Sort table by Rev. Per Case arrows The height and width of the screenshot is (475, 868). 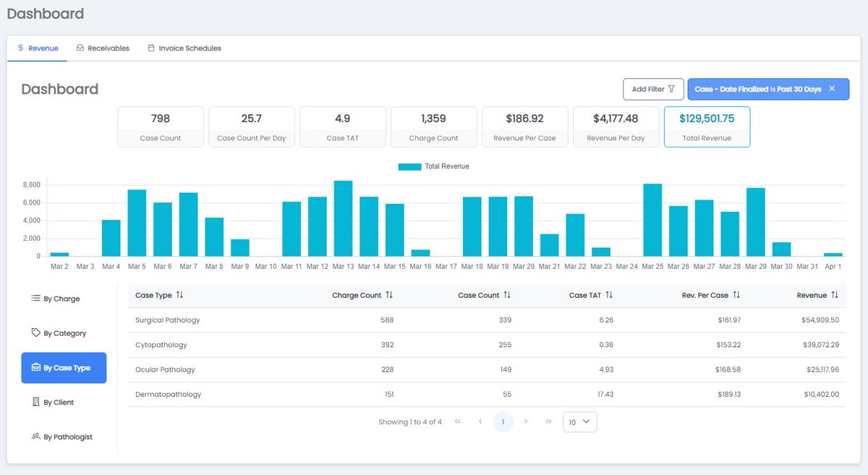coord(736,295)
